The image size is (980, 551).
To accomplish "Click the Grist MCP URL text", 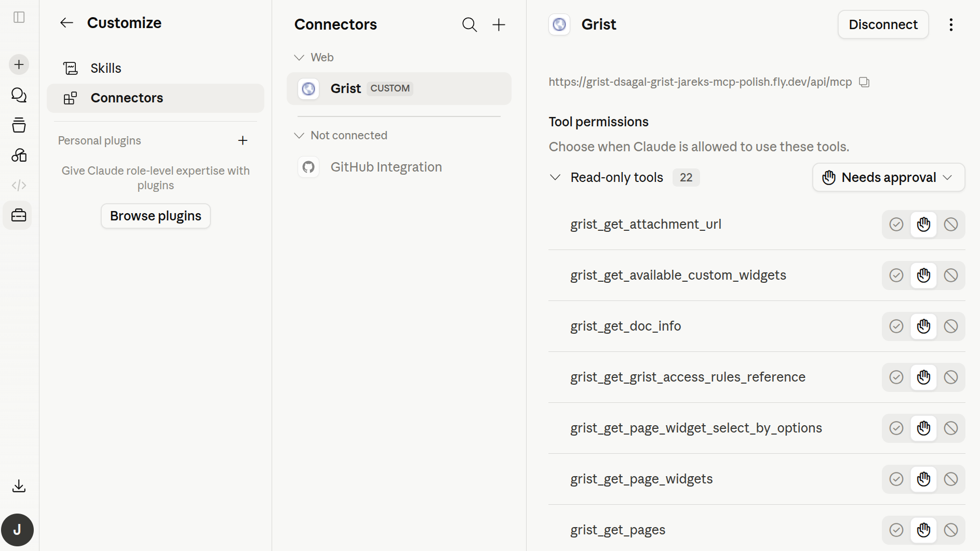I will [x=700, y=82].
